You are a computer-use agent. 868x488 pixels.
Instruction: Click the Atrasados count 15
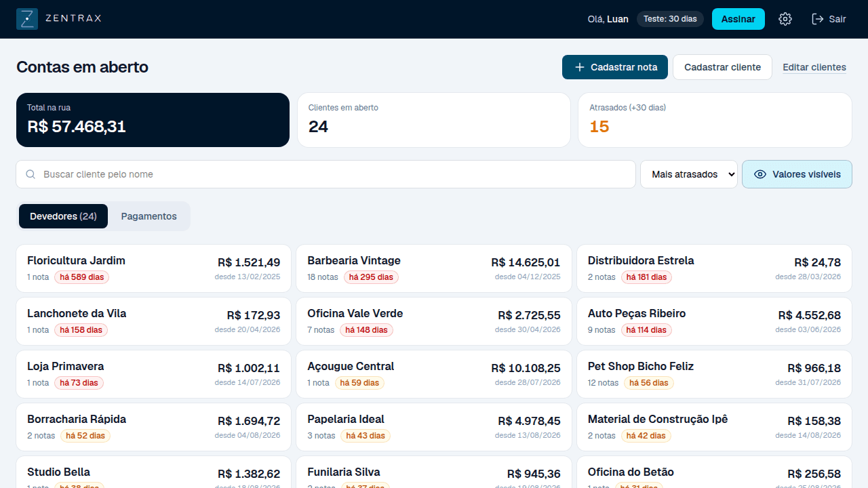[x=599, y=127]
